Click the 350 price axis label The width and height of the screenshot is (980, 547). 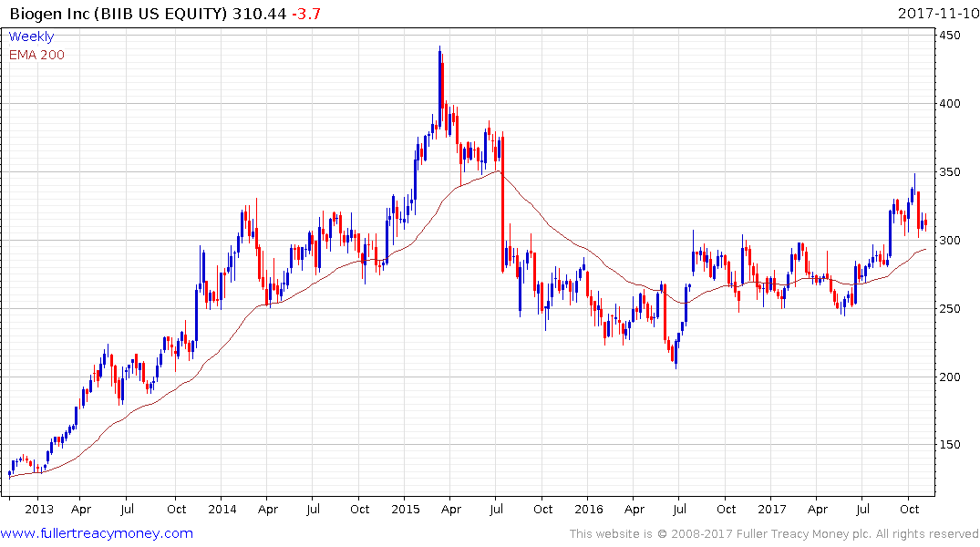point(950,172)
